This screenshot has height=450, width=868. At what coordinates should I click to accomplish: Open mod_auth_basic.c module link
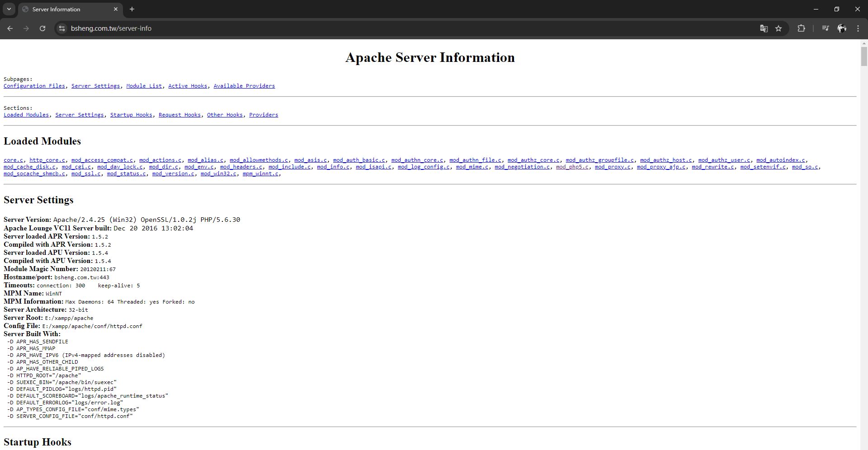pos(359,160)
